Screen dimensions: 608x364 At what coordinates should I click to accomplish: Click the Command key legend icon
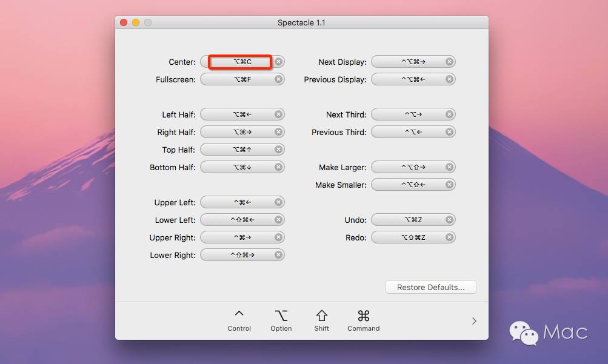363,316
